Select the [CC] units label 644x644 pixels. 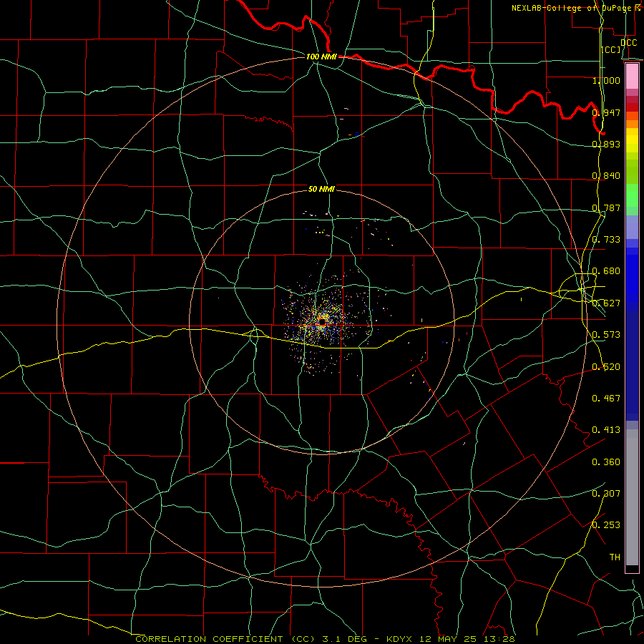pos(611,49)
